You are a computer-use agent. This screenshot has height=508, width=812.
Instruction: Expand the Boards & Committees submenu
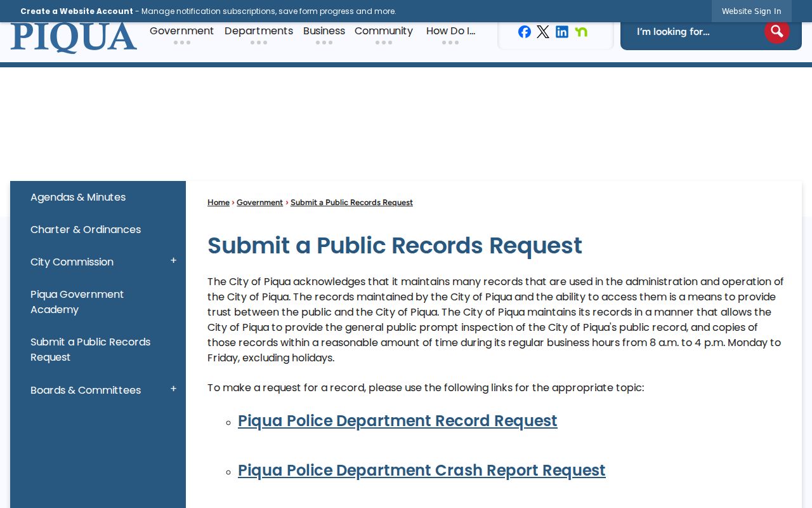click(173, 389)
